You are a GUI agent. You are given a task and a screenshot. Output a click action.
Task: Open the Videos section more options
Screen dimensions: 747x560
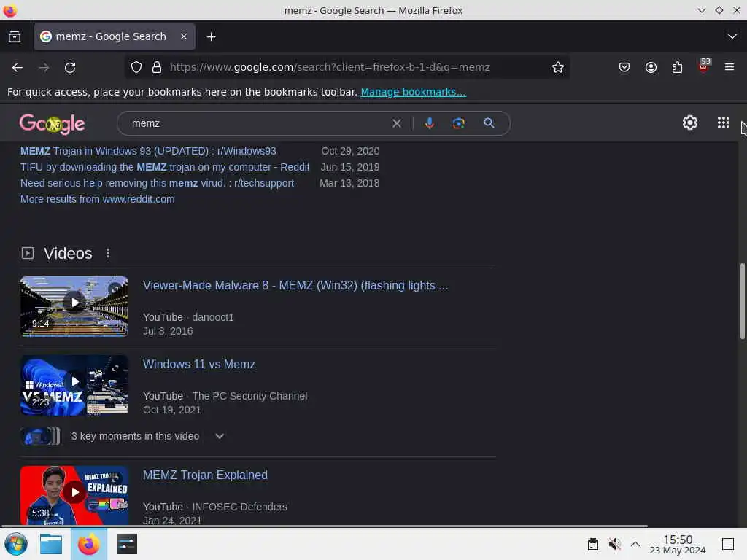[108, 253]
